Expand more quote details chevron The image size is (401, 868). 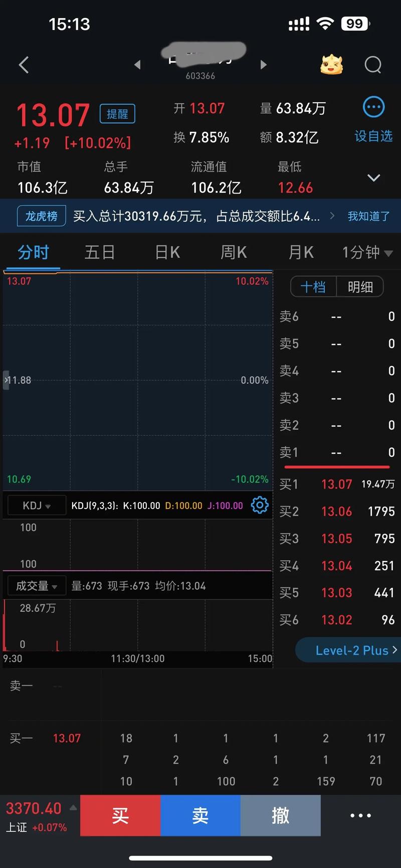(374, 178)
